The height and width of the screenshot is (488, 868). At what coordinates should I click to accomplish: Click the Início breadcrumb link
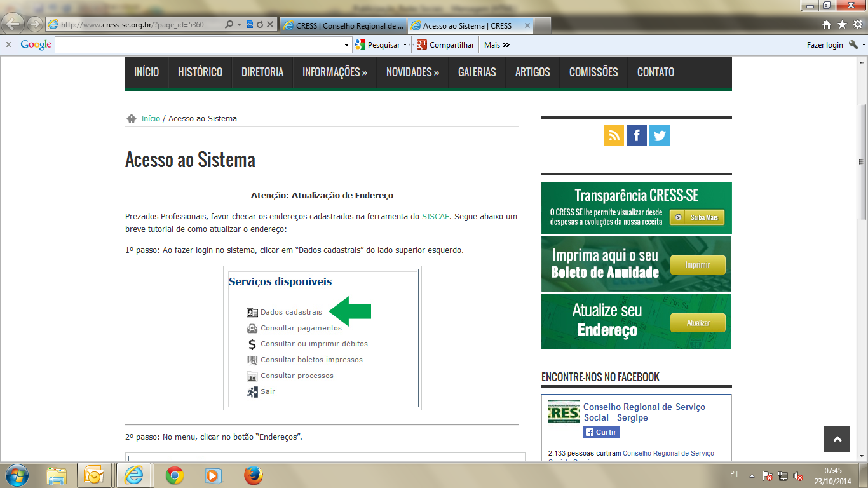click(x=151, y=119)
